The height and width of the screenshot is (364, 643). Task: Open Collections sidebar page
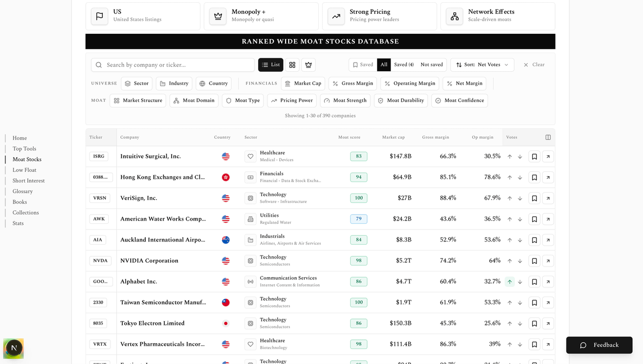[x=26, y=213]
